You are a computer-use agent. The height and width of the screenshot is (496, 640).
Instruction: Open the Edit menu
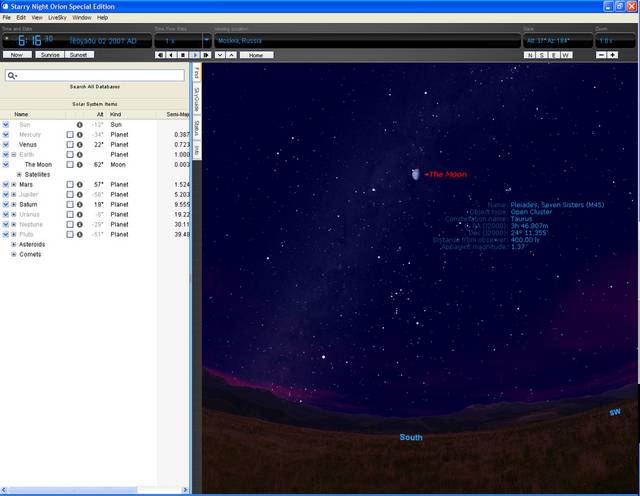coord(21,18)
